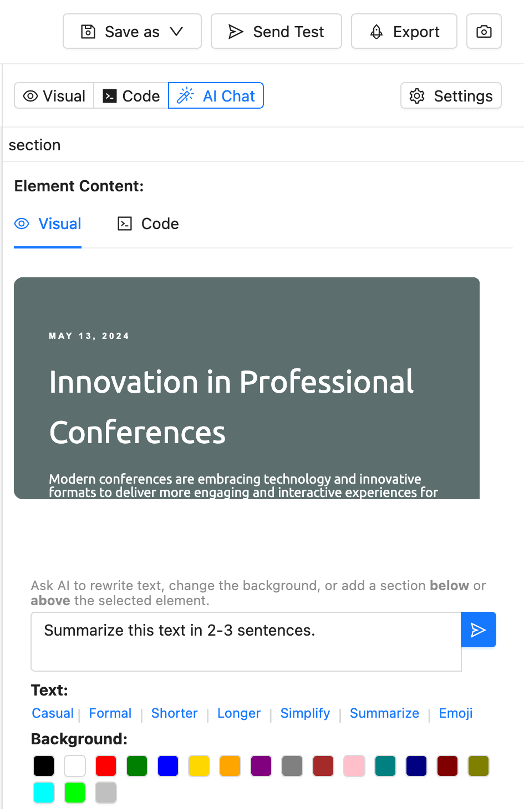Choose the red background swatch

[106, 766]
